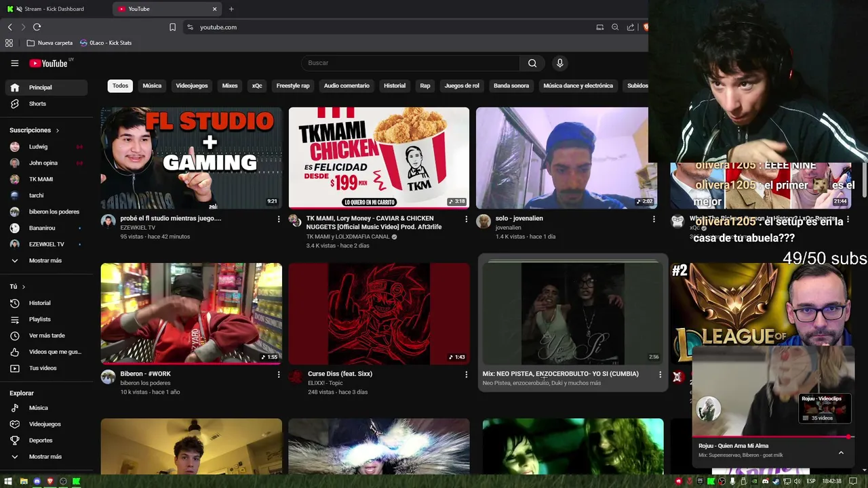Go to Principal home in the sidebar

click(x=46, y=87)
